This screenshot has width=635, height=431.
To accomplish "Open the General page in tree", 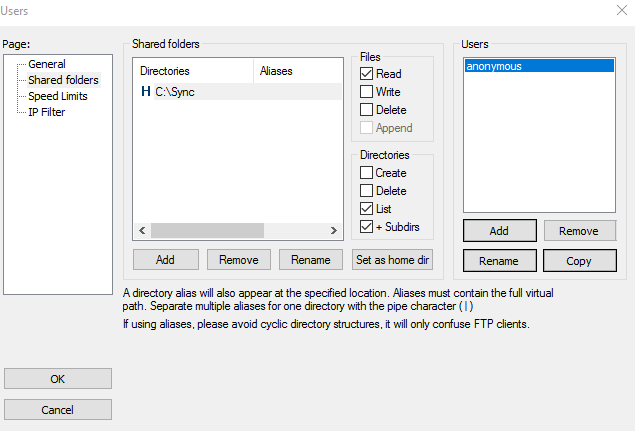I will point(47,64).
